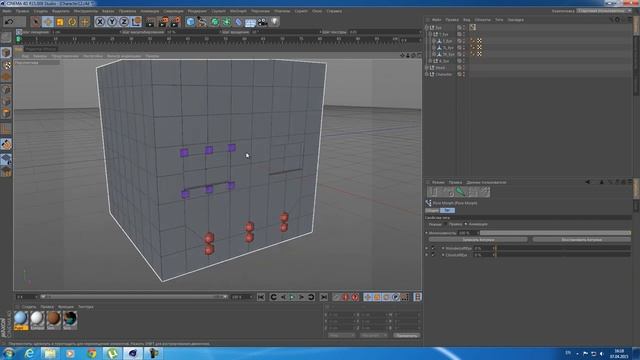Switch to the highlighted Tag tab
The width and height of the screenshot is (640, 360).
pos(447,210)
